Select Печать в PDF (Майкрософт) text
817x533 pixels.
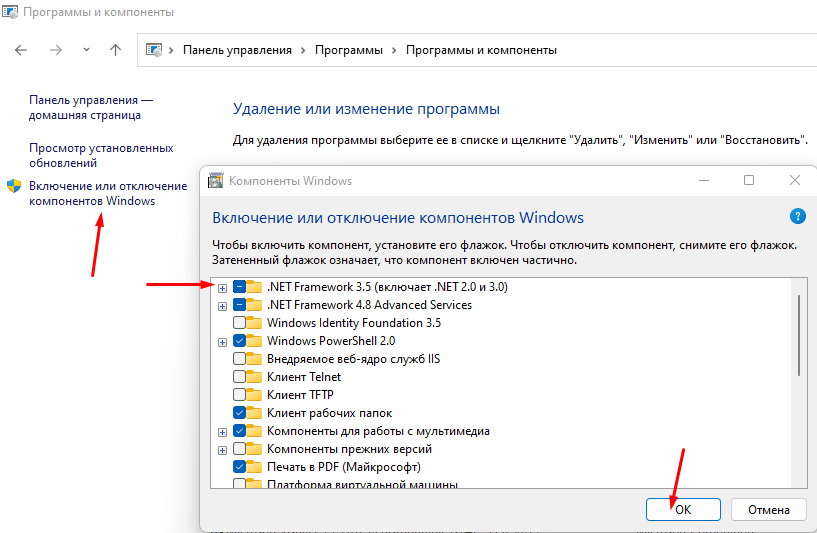[x=343, y=467]
